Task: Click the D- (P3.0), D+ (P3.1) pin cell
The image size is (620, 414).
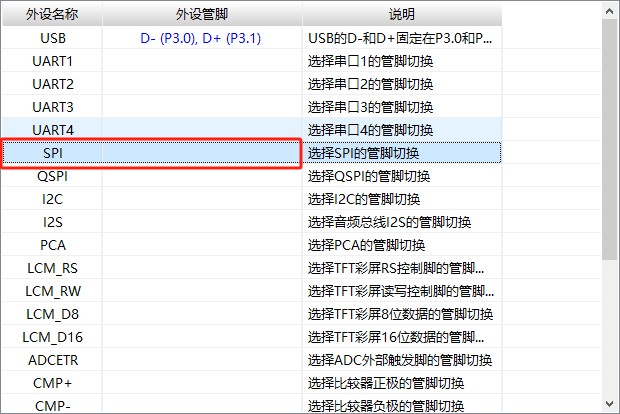Action: tap(201, 38)
